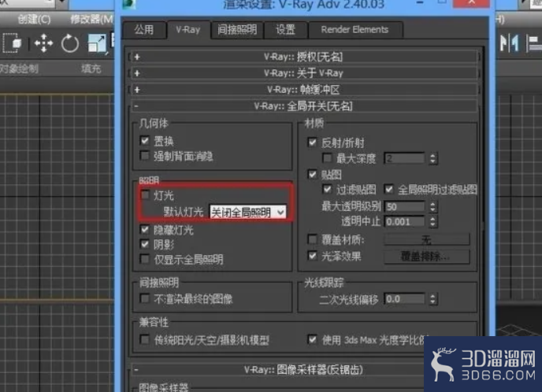The width and height of the screenshot is (542, 392).
Task: Enable the 覆盖材质 checkbox
Action: point(312,239)
